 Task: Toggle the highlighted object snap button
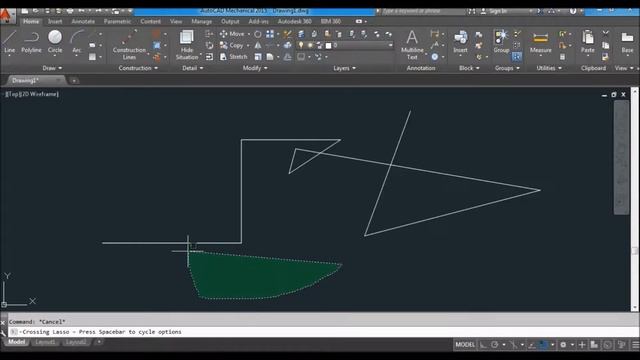pyautogui.click(x=543, y=345)
